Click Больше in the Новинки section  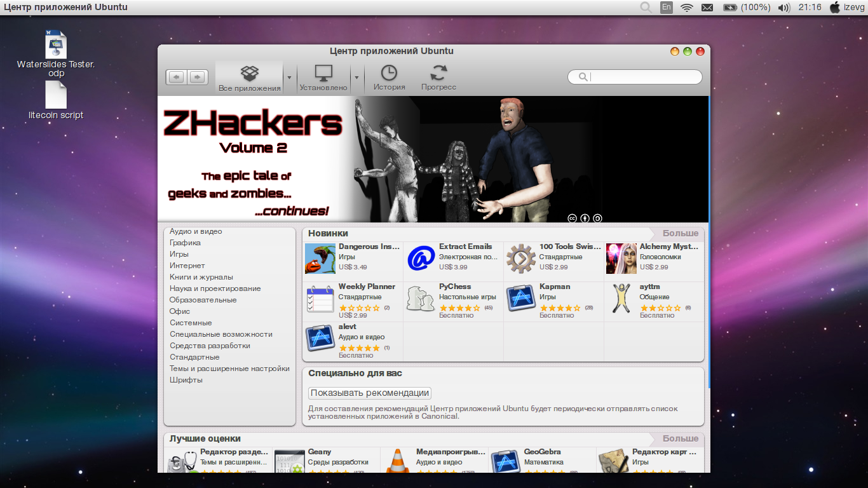681,233
